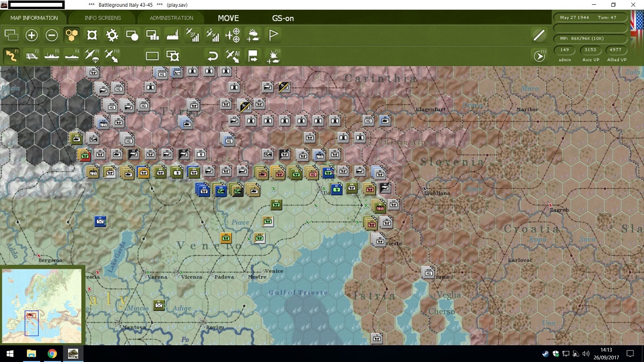
Task: Select the HQ unit at Fiume
Action: [x=428, y=272]
